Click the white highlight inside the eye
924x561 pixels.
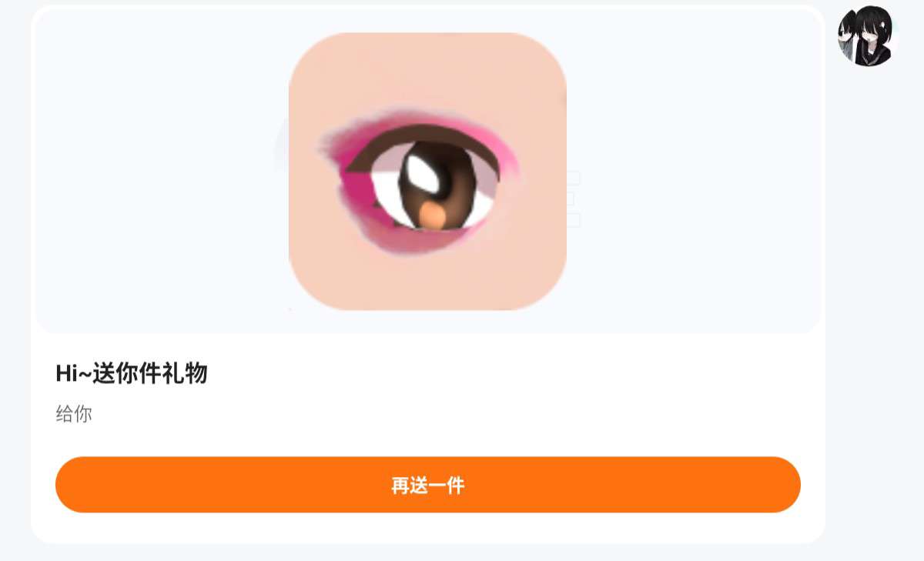tap(422, 175)
